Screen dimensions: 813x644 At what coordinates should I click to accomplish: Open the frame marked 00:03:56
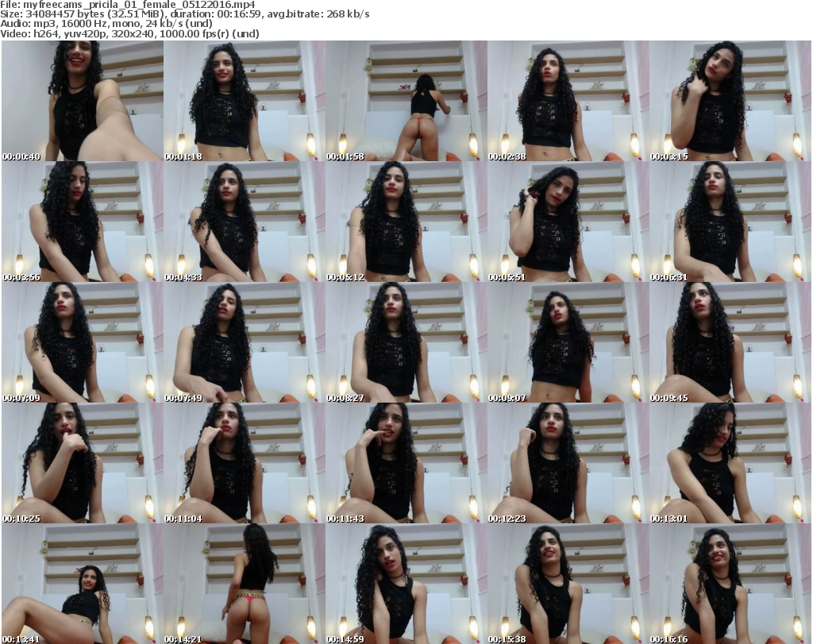click(x=83, y=222)
